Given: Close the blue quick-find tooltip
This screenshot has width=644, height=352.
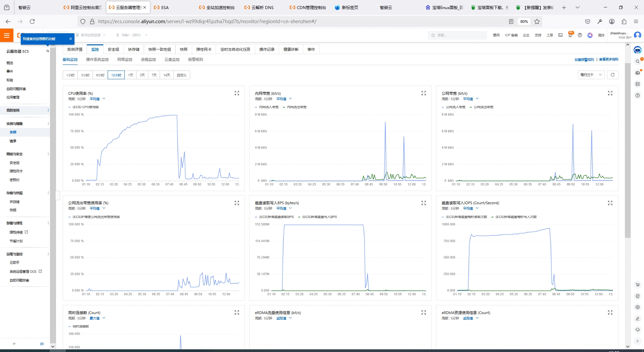Looking at the screenshot, I should (70, 39).
